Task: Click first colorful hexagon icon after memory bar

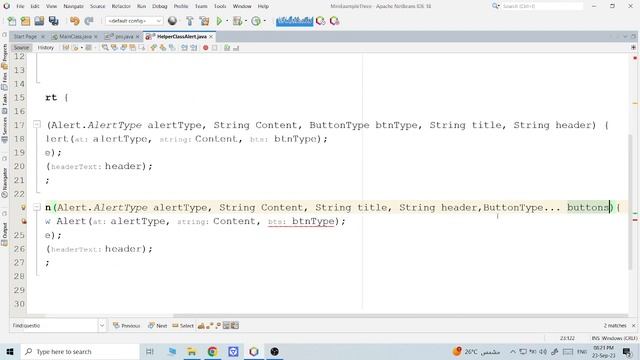Action: click(x=321, y=21)
